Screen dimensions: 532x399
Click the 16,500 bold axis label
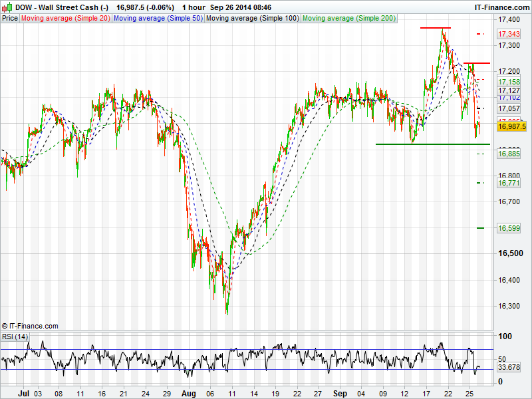[510, 253]
